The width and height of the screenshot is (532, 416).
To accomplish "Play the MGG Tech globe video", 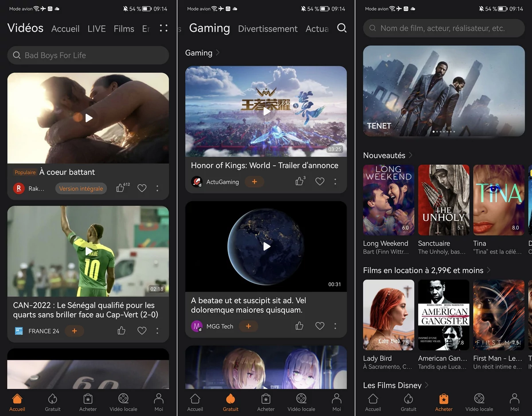I will [x=266, y=246].
